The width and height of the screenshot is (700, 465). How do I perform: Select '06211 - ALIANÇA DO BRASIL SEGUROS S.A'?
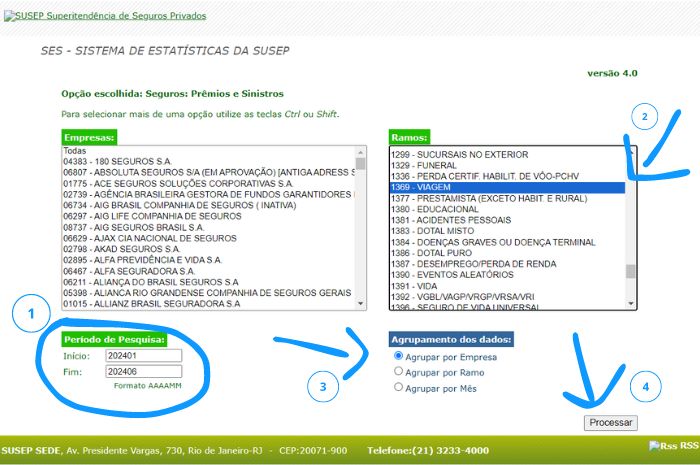pyautogui.click(x=208, y=282)
